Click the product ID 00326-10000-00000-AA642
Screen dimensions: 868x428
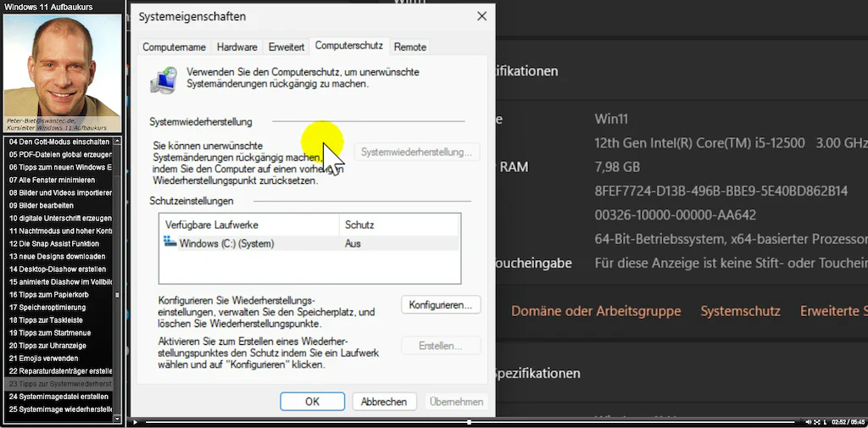coord(676,214)
